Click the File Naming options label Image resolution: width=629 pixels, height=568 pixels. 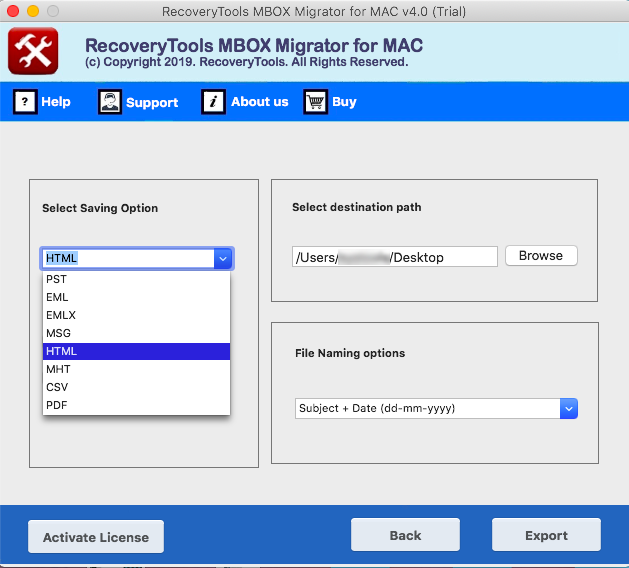point(350,353)
